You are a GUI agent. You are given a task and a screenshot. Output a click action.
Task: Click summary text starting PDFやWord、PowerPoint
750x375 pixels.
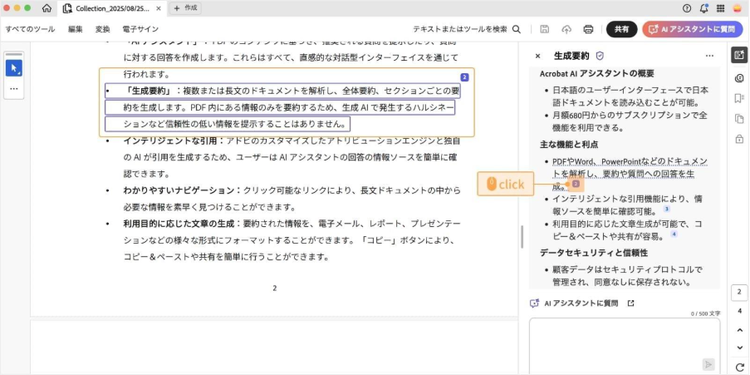pos(629,173)
